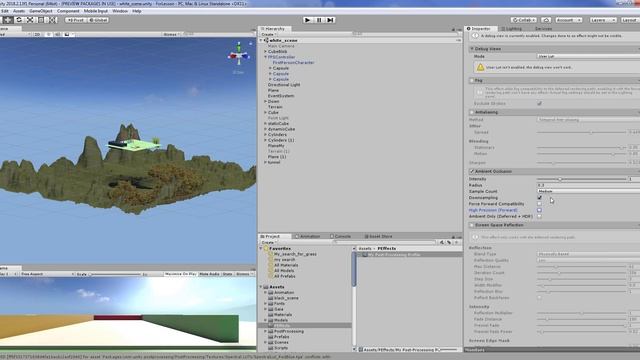Adjust the Game view Scale slider
This screenshot has height=360, width=640.
click(116, 274)
